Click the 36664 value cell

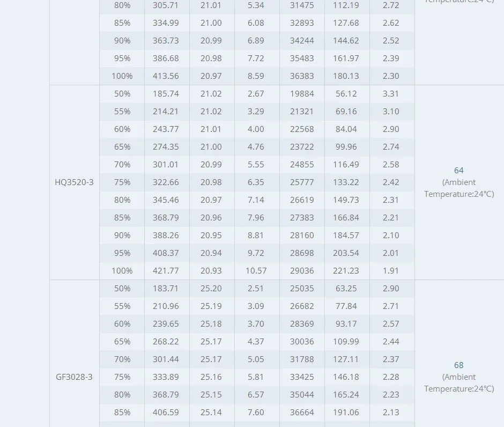[x=302, y=413]
